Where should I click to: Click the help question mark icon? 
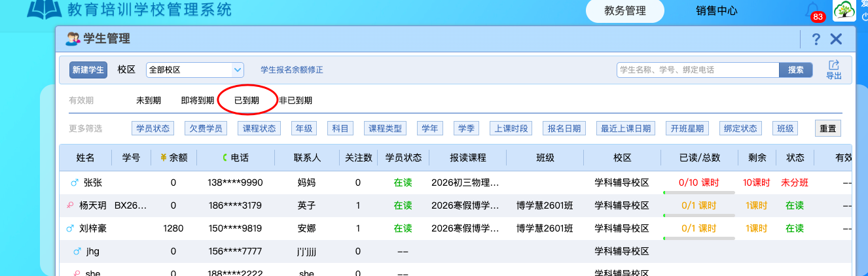tap(816, 39)
